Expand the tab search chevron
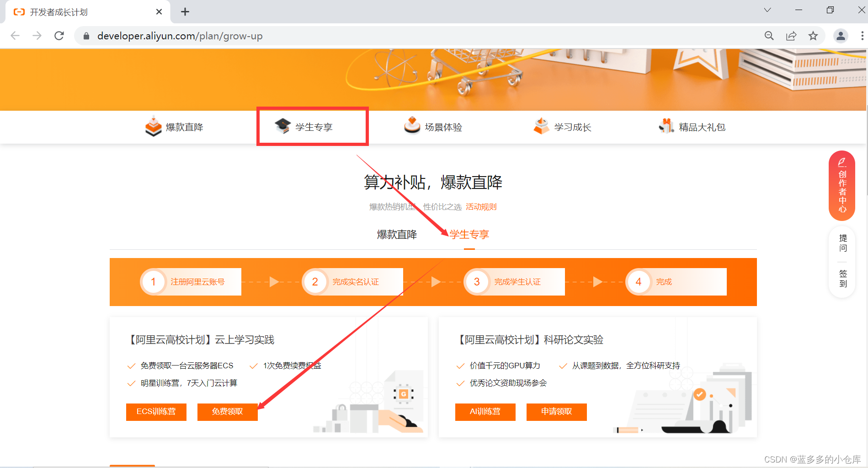Image resolution: width=868 pixels, height=468 pixels. click(767, 10)
